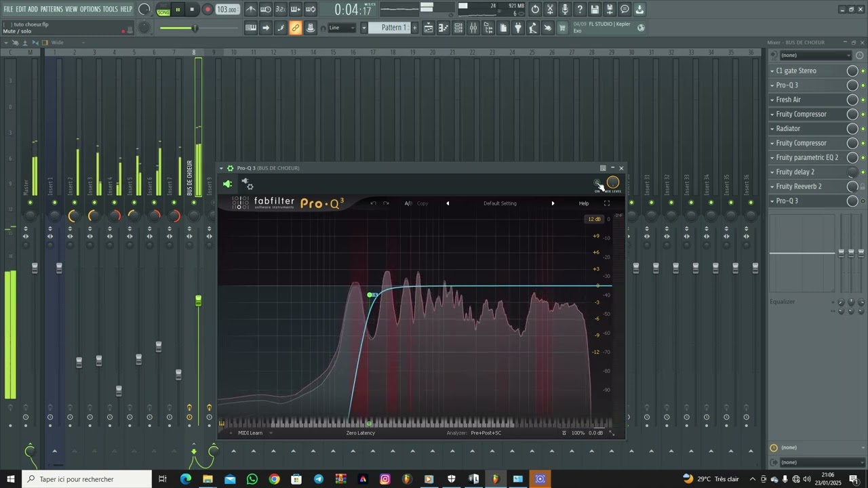Open the C1 gate Stereo slot menu arrow
Screen dimensions: 868x488
click(x=772, y=70)
